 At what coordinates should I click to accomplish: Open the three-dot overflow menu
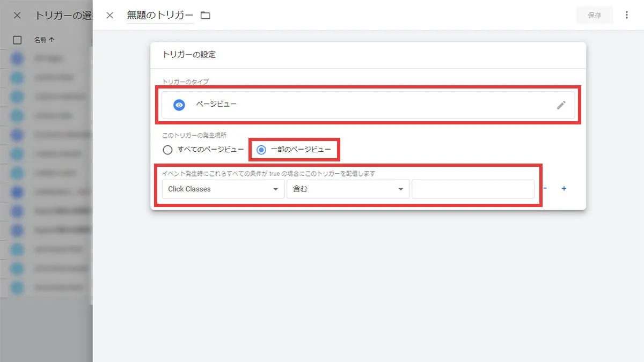(627, 15)
